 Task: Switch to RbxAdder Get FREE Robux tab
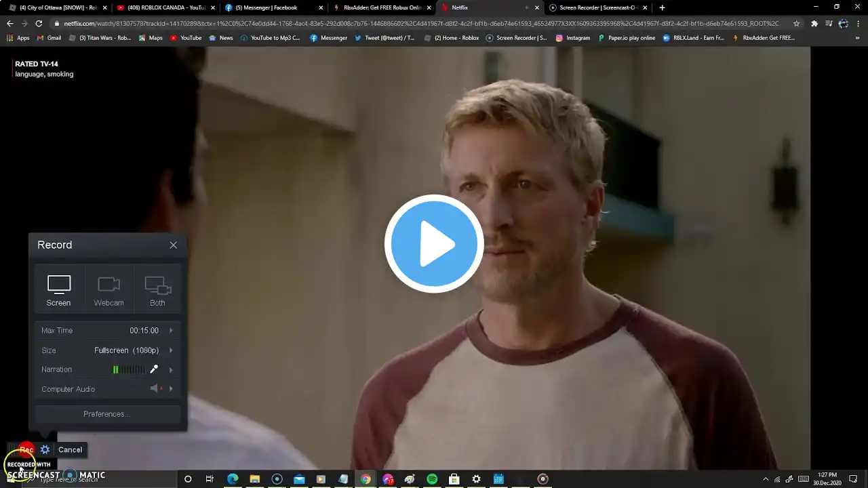point(382,7)
